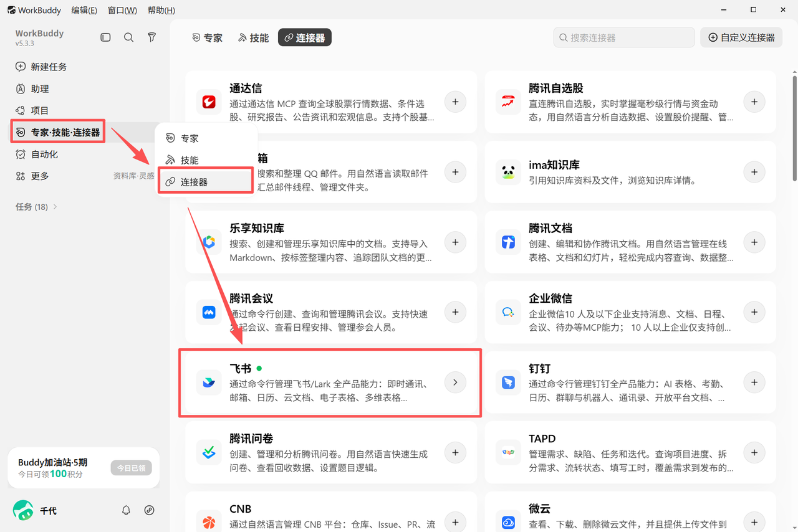Choose 专家 in the popup menu

[x=206, y=138]
